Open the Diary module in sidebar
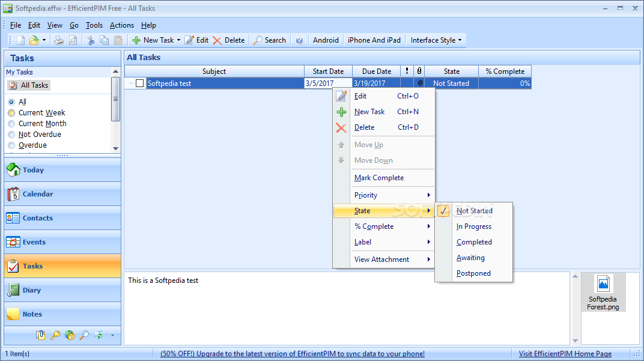644x361 pixels. point(62,290)
